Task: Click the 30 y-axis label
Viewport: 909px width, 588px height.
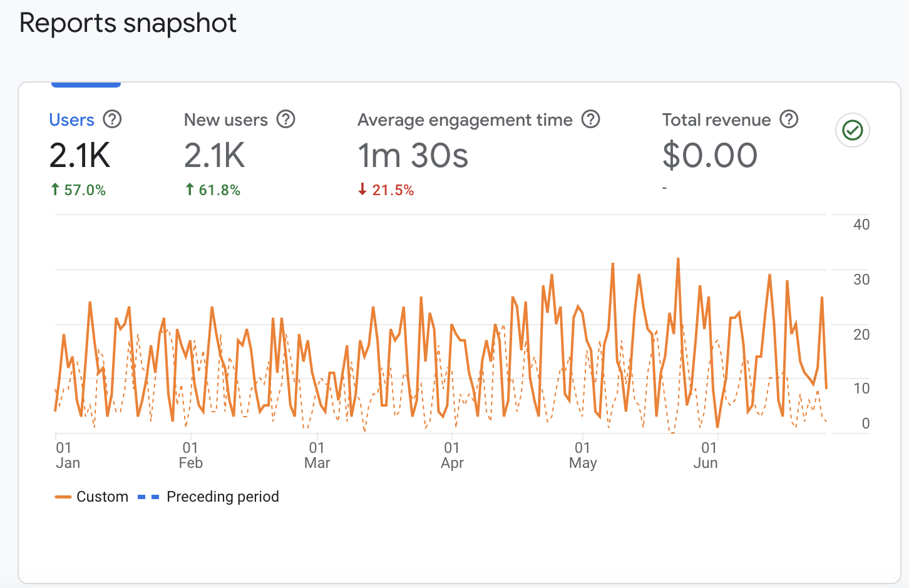Action: click(861, 280)
